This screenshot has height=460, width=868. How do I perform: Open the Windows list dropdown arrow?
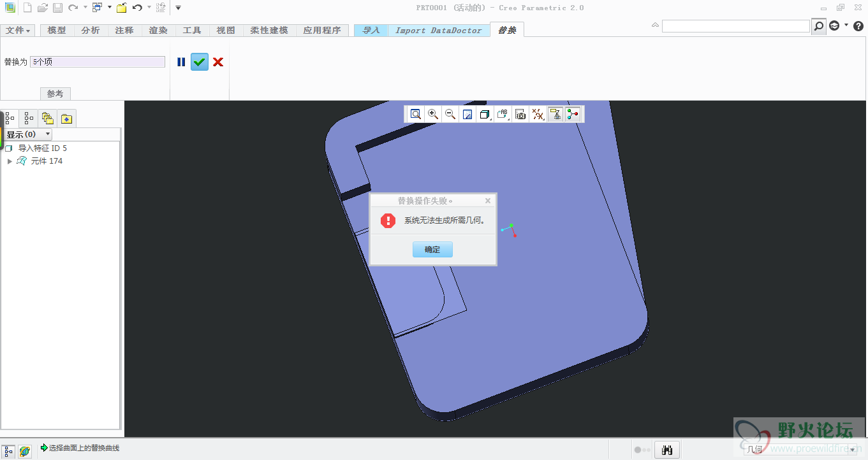click(109, 8)
